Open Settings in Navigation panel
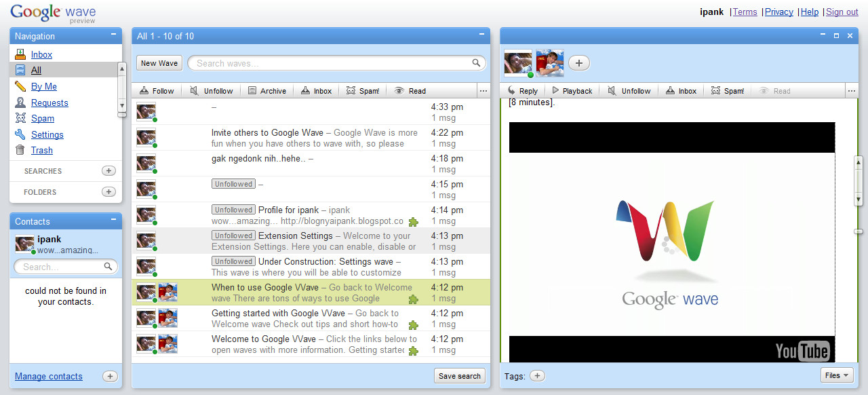868x395 pixels. (x=47, y=134)
